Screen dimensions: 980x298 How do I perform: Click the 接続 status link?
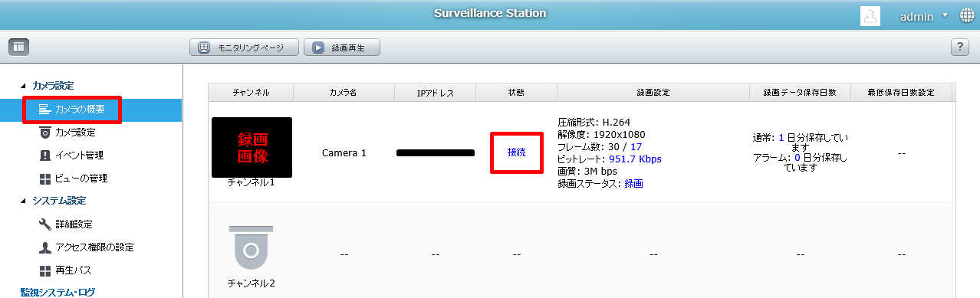tap(516, 152)
